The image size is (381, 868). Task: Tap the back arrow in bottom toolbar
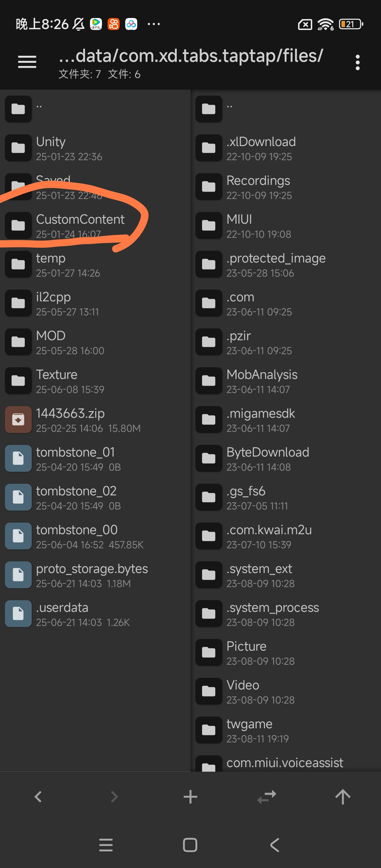click(x=38, y=796)
